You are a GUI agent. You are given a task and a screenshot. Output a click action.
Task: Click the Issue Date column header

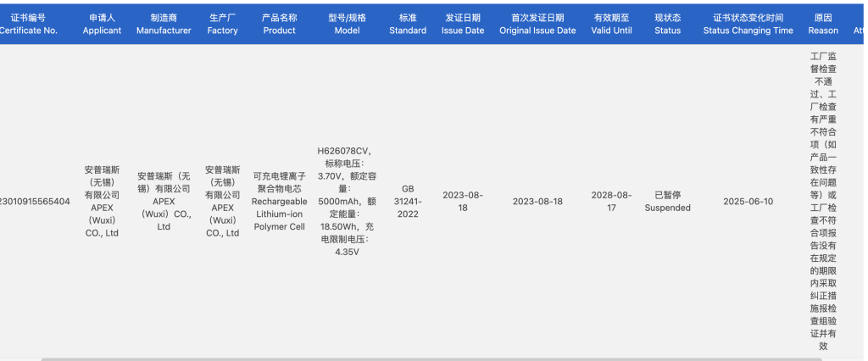(x=463, y=24)
